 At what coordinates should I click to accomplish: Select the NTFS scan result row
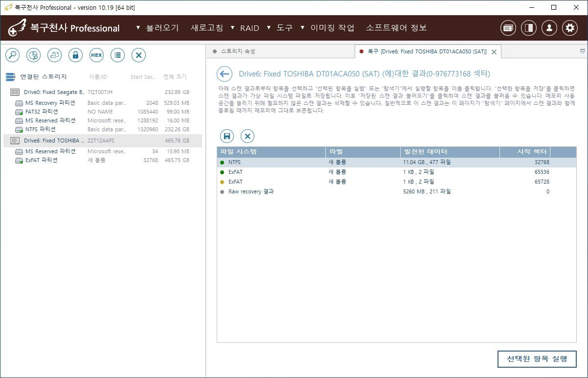pos(397,162)
